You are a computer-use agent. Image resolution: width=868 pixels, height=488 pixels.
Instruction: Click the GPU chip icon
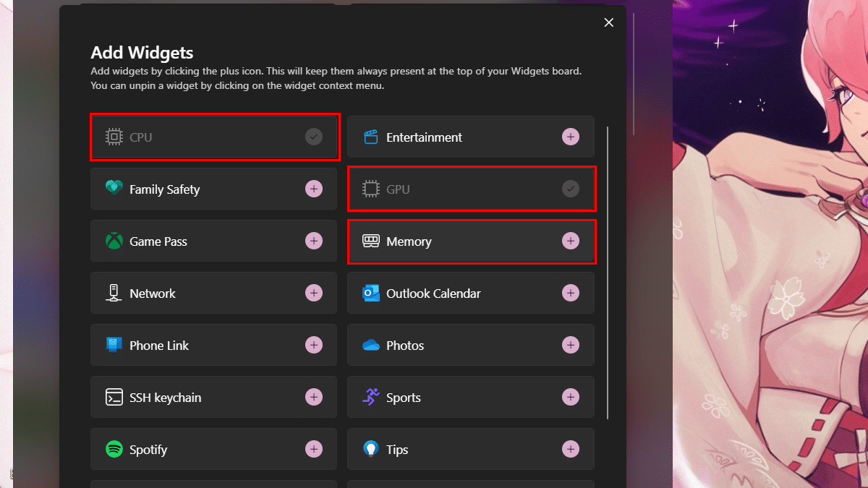[x=371, y=189]
